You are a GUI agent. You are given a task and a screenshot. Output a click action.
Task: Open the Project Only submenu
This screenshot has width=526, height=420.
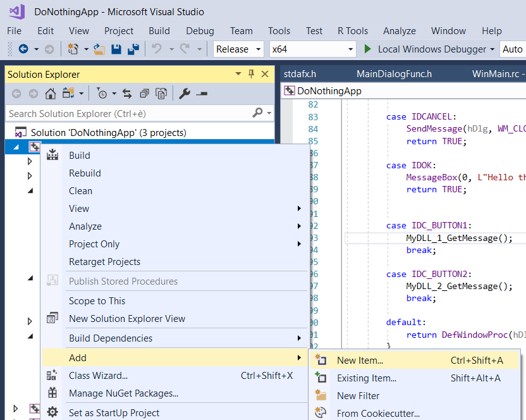[x=174, y=244]
